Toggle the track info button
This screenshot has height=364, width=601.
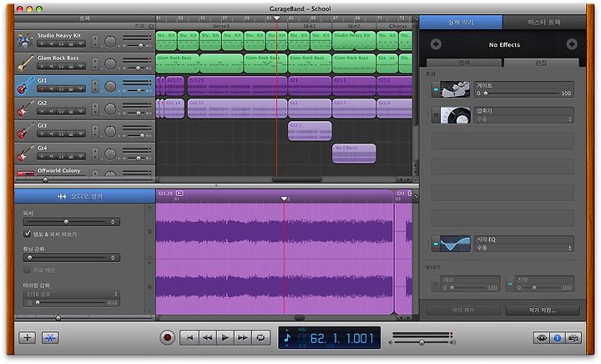[x=558, y=338]
